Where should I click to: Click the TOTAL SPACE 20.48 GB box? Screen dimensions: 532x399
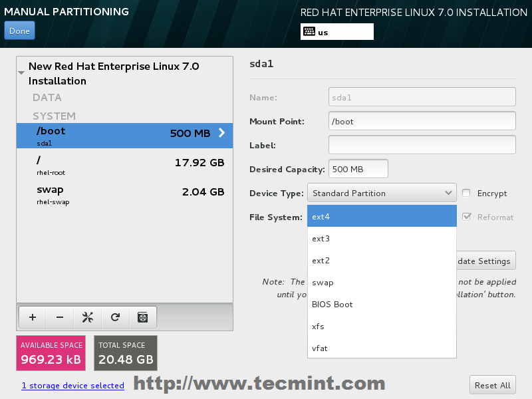[x=126, y=353]
